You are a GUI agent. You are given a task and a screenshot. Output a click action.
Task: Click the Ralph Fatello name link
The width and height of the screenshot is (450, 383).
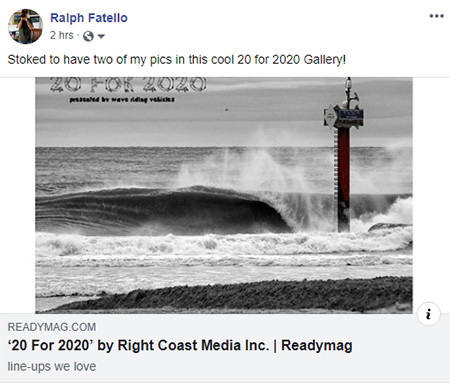[89, 18]
